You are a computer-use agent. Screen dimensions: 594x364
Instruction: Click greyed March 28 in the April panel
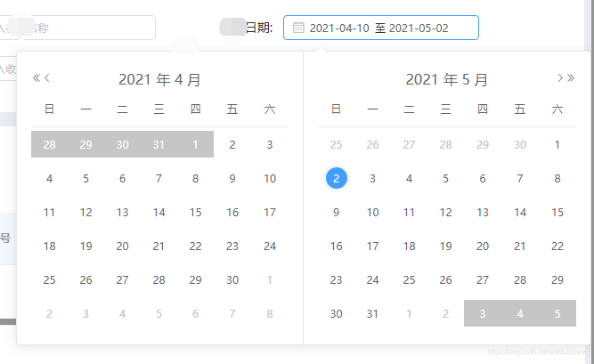click(49, 145)
